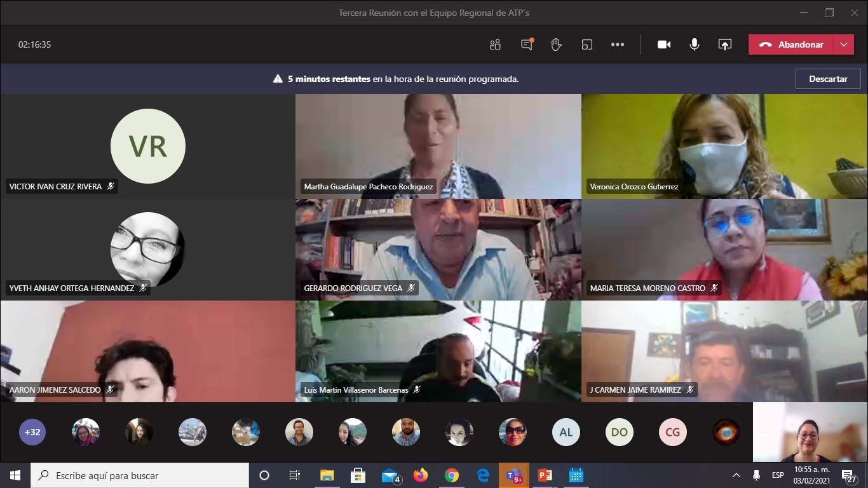
Task: Launch Google Chrome from the taskbar
Action: click(451, 475)
